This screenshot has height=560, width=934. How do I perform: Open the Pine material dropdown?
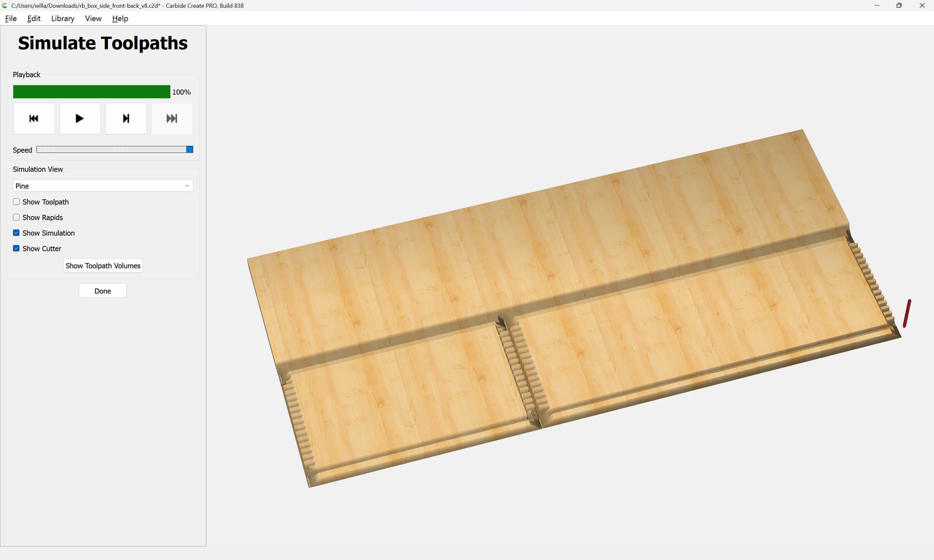click(102, 186)
